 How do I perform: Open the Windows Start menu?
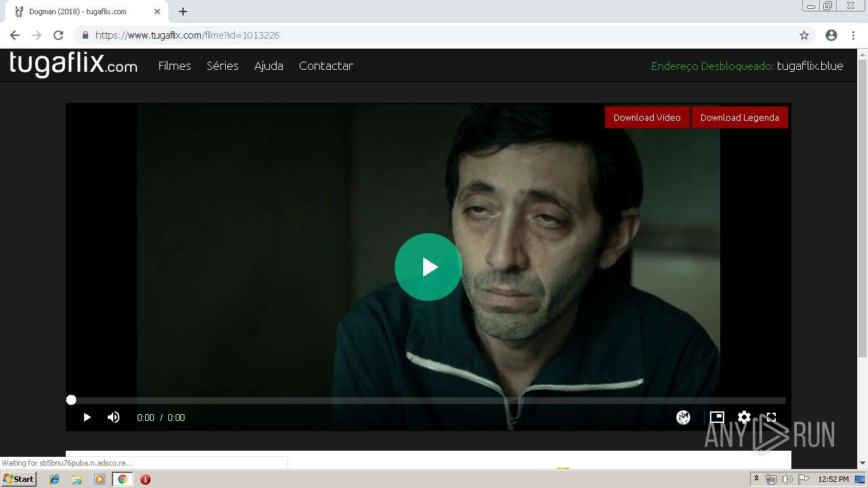click(18, 479)
